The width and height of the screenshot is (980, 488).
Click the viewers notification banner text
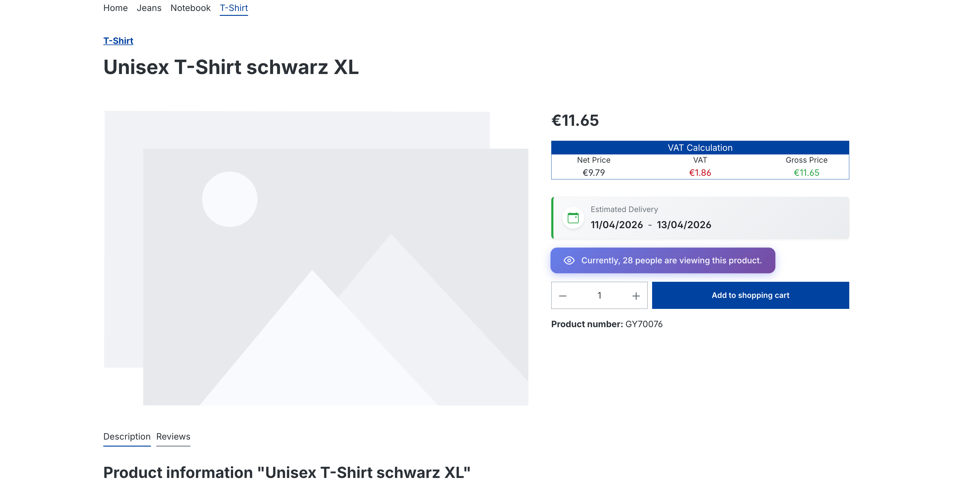point(671,260)
